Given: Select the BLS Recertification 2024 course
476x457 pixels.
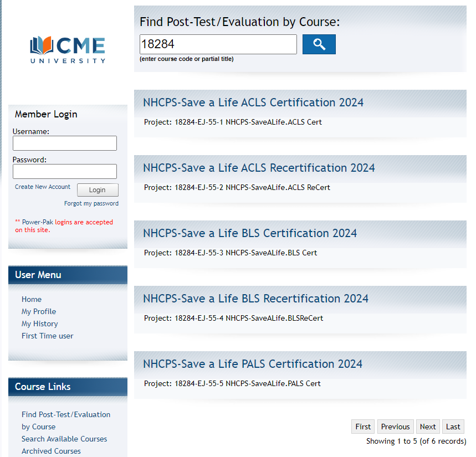Looking at the screenshot, I should click(x=255, y=298).
